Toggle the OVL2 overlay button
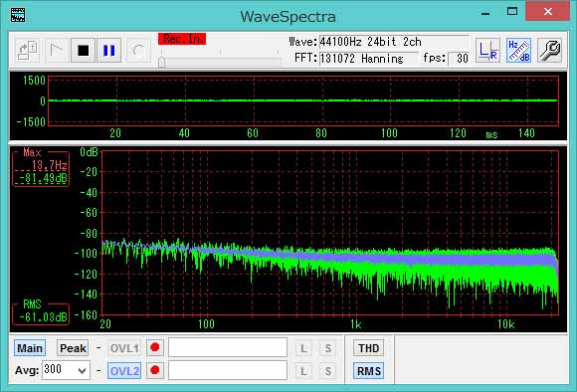 pyautogui.click(x=124, y=371)
